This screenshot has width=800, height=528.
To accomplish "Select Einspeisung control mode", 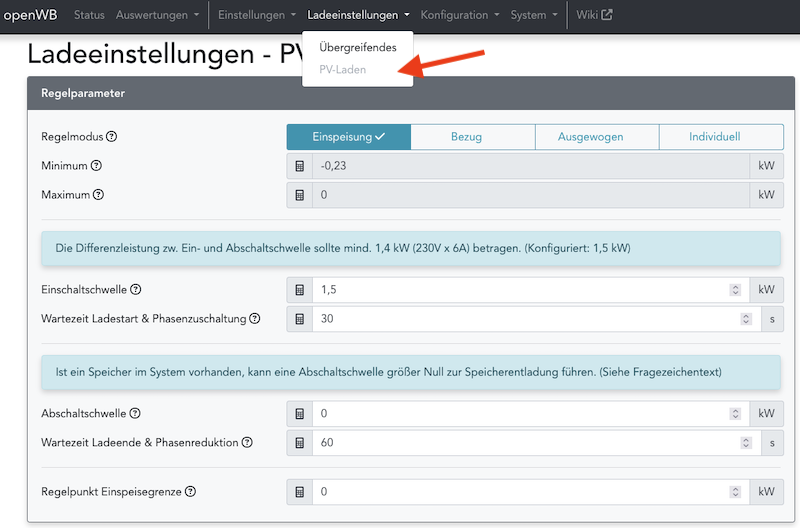I will pyautogui.click(x=348, y=137).
